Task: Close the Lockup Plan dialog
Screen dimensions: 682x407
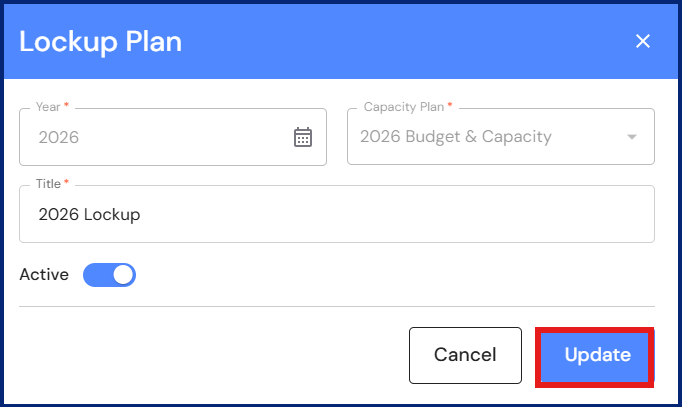Action: point(643,41)
